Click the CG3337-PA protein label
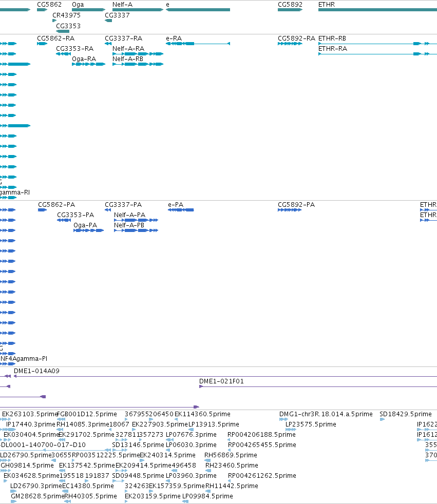Image resolution: width=437 pixels, height=504 pixels. coord(123,204)
